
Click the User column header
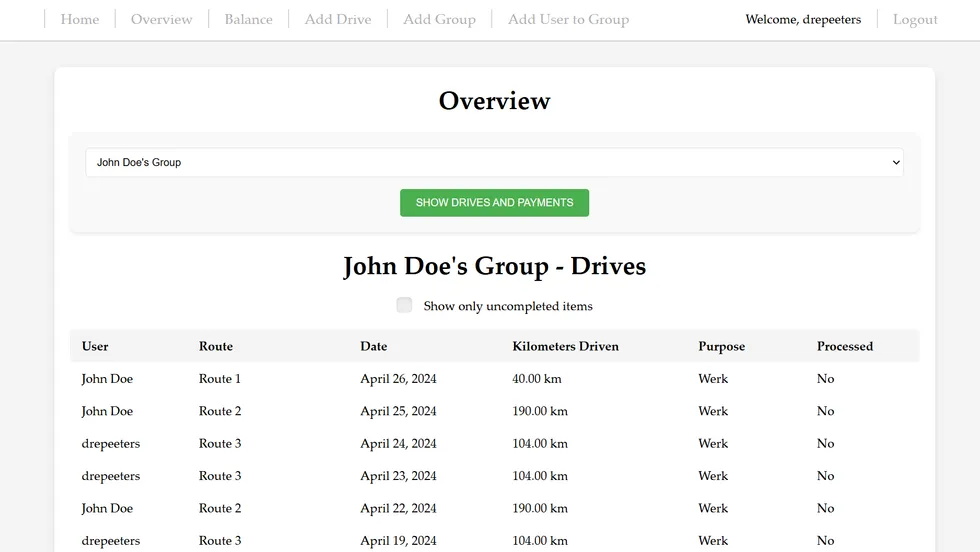tap(95, 346)
